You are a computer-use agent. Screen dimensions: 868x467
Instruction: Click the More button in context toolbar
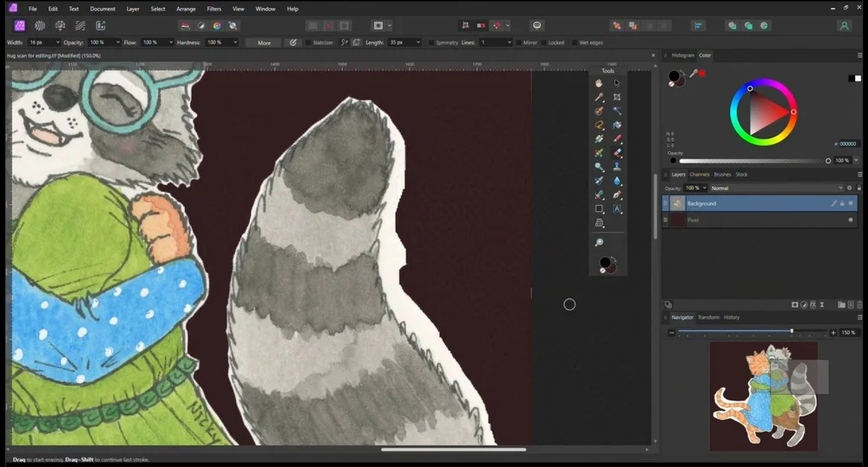264,42
